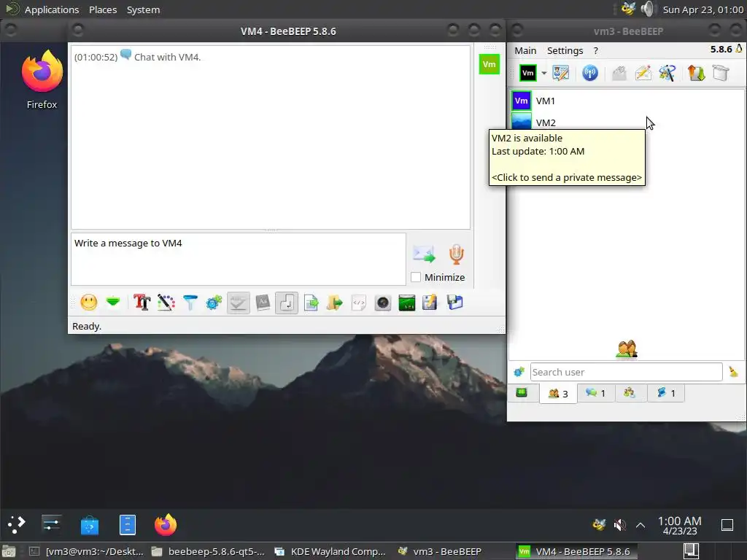
Task: Open the chat font 'TT' tool
Action: [x=142, y=303]
